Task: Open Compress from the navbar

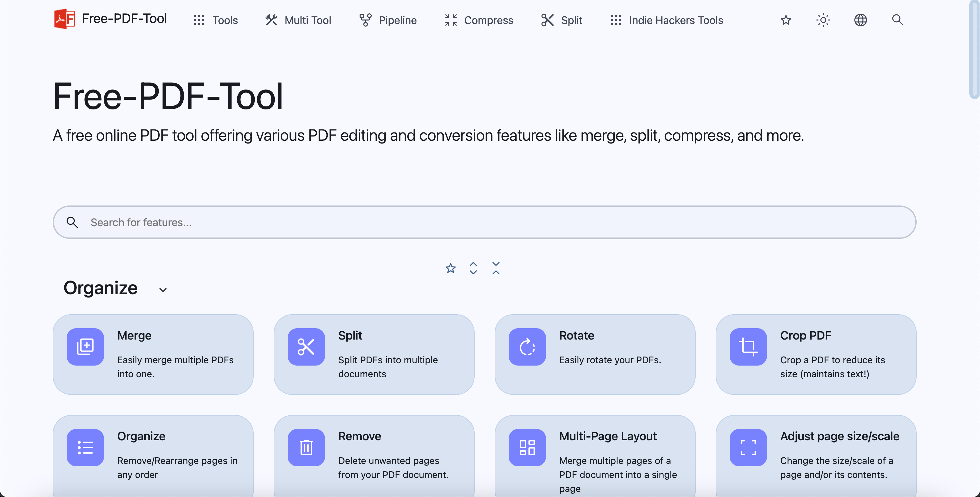Action: click(479, 20)
